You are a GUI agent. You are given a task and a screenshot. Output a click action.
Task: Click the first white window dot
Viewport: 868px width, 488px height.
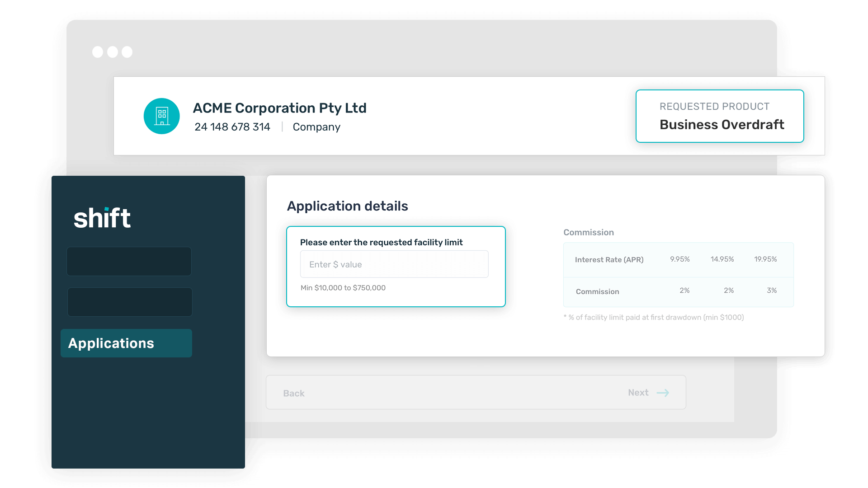(98, 52)
